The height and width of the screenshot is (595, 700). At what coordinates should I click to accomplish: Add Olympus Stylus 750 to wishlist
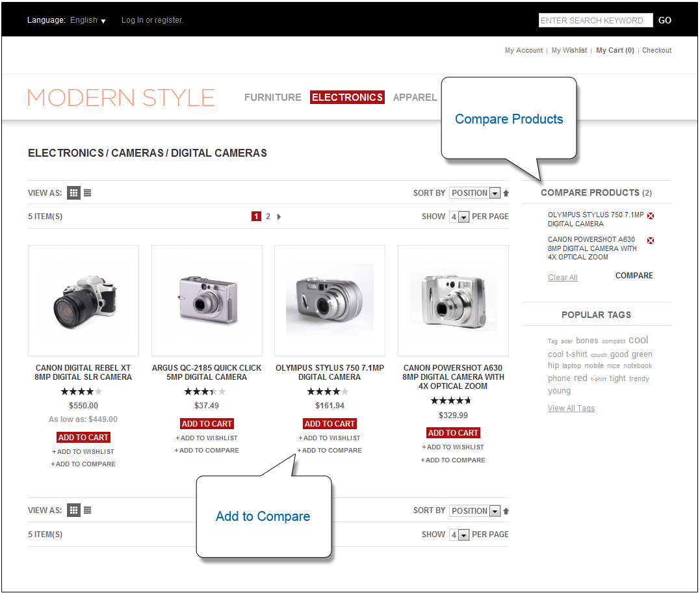[330, 438]
